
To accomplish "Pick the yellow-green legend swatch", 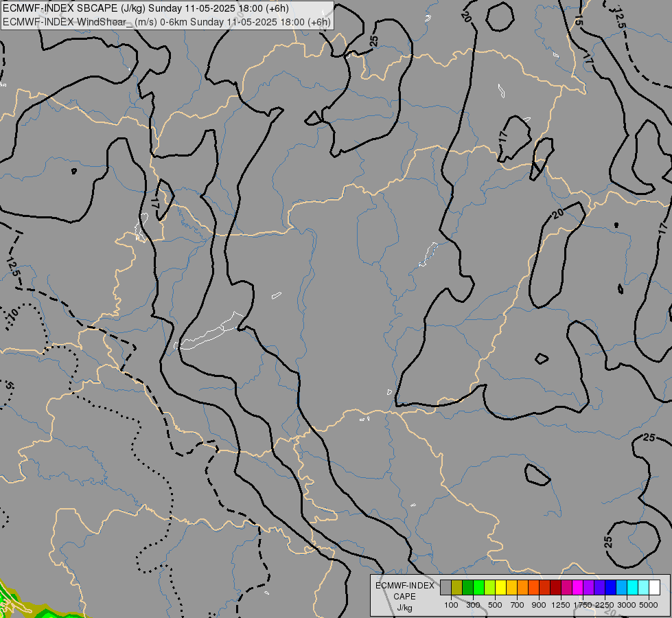I will tap(490, 587).
